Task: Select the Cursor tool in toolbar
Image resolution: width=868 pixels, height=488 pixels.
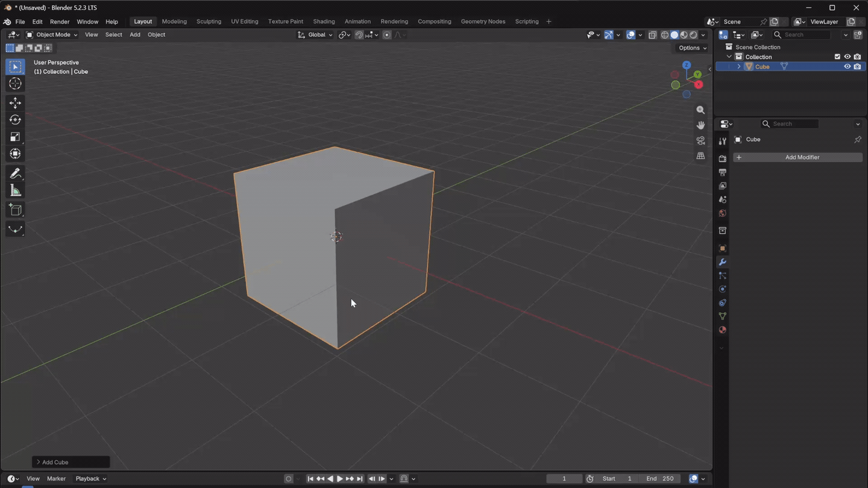Action: tap(15, 84)
